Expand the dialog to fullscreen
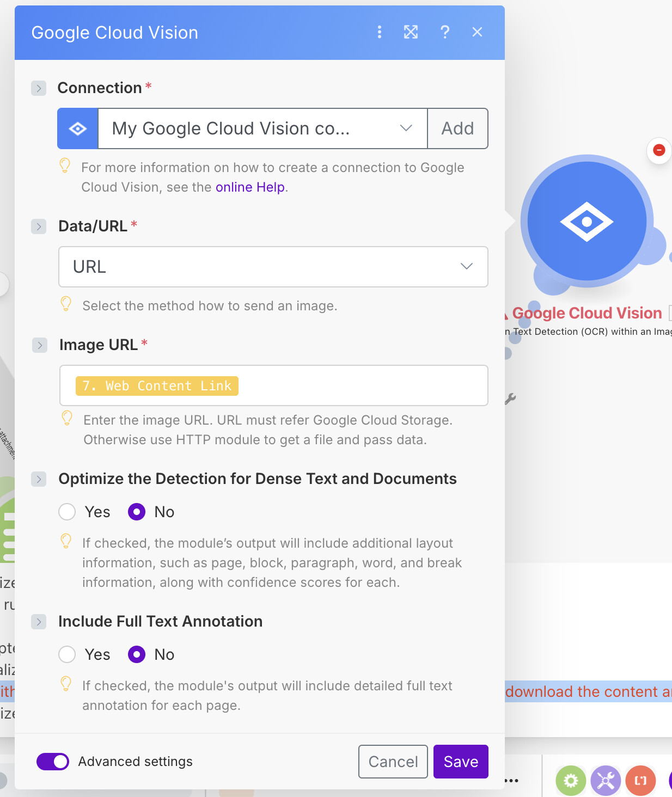 tap(411, 32)
